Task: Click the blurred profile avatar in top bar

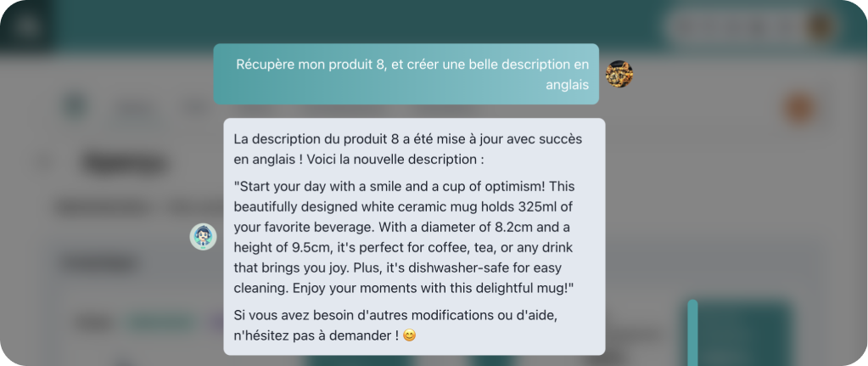Action: (820, 26)
